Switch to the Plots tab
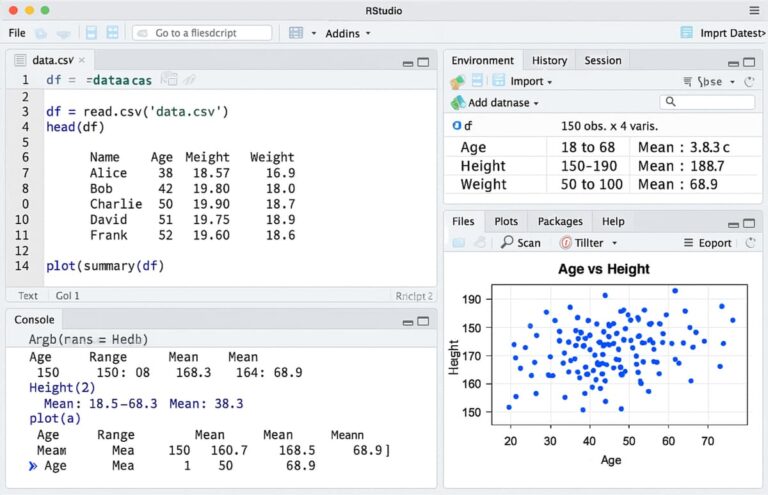This screenshot has height=495, width=768. point(506,221)
